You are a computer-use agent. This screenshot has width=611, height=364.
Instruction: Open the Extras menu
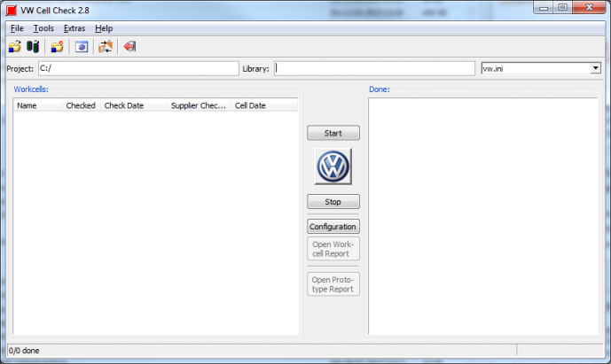click(74, 28)
